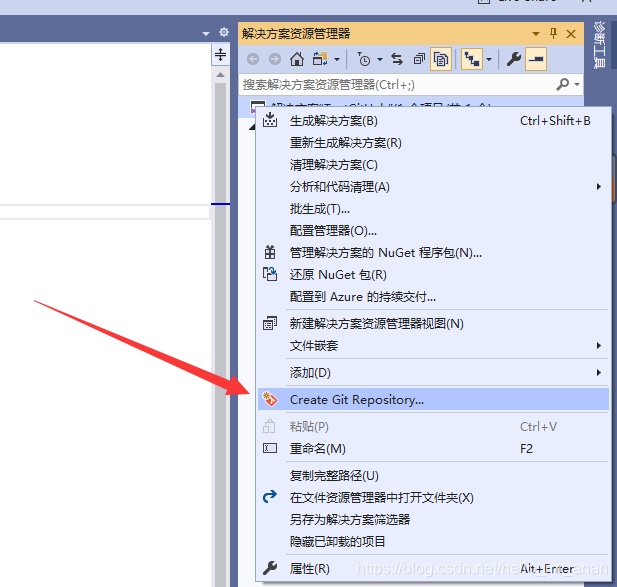Open 属性(R) menu item
Screen dimensions: 617x587
[433, 569]
